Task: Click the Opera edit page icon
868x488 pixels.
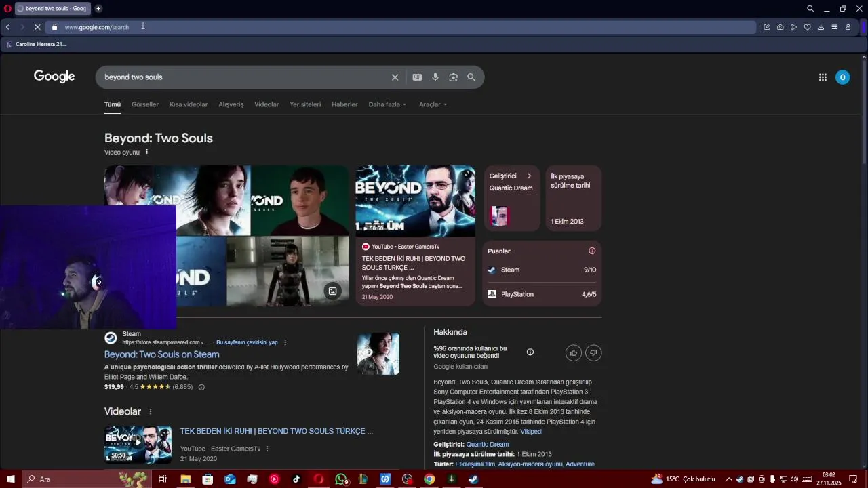Action: (x=766, y=27)
